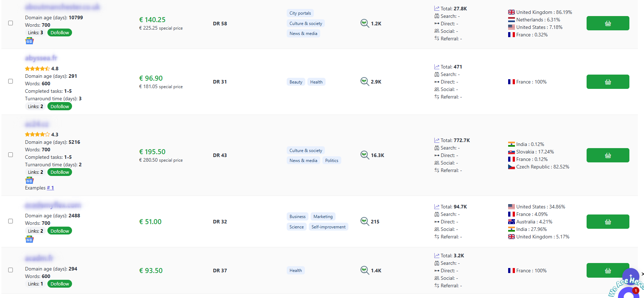Click the magnifier icon next to 215

[x=364, y=222]
